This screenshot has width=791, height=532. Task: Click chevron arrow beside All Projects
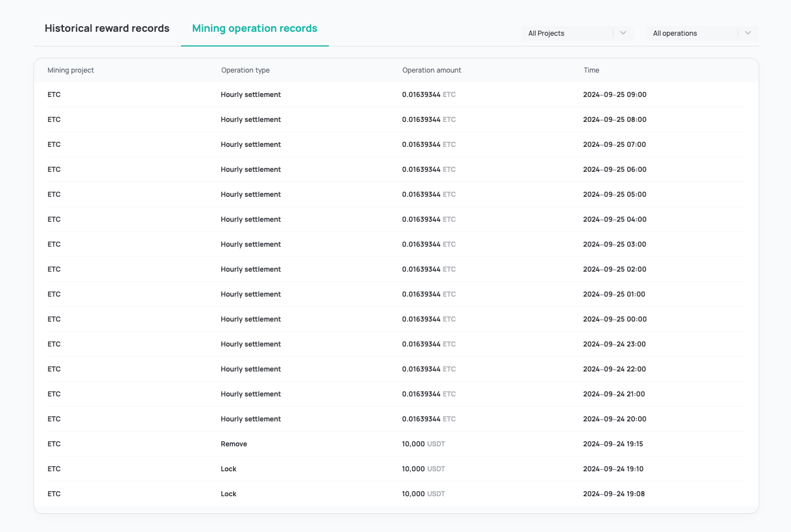click(623, 33)
